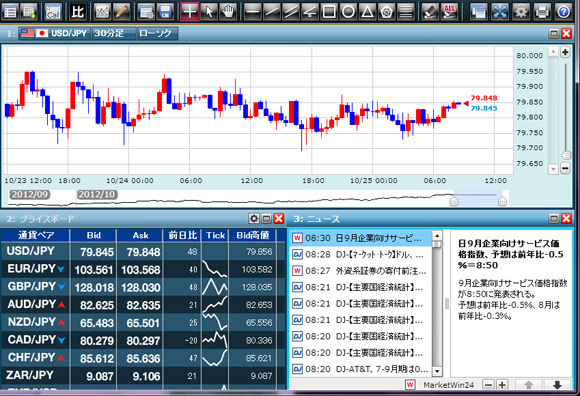Select the rectangle drawing tool
Image resolution: width=580 pixels, height=396 pixels.
coord(329,11)
